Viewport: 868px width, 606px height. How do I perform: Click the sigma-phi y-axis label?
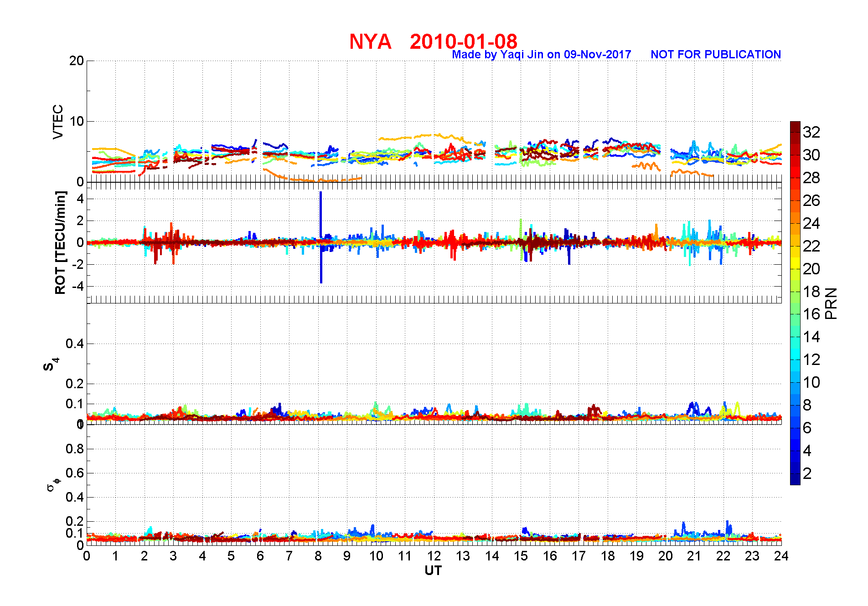click(53, 484)
